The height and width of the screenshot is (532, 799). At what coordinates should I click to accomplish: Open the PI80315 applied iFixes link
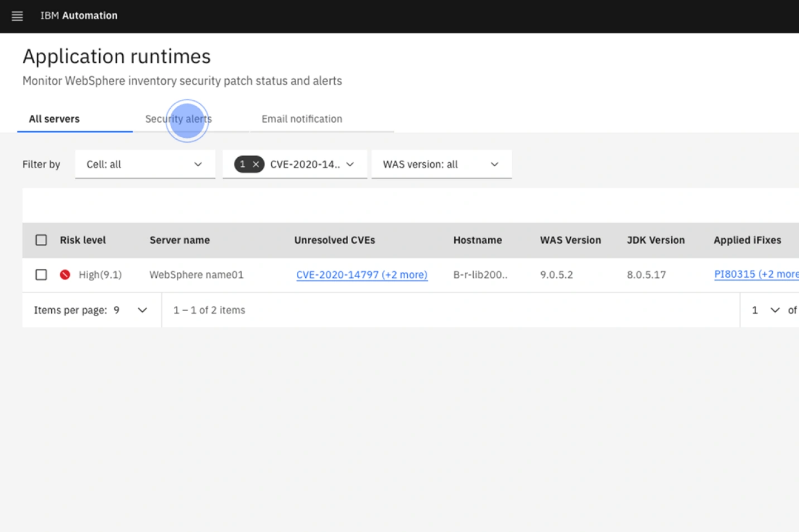755,274
